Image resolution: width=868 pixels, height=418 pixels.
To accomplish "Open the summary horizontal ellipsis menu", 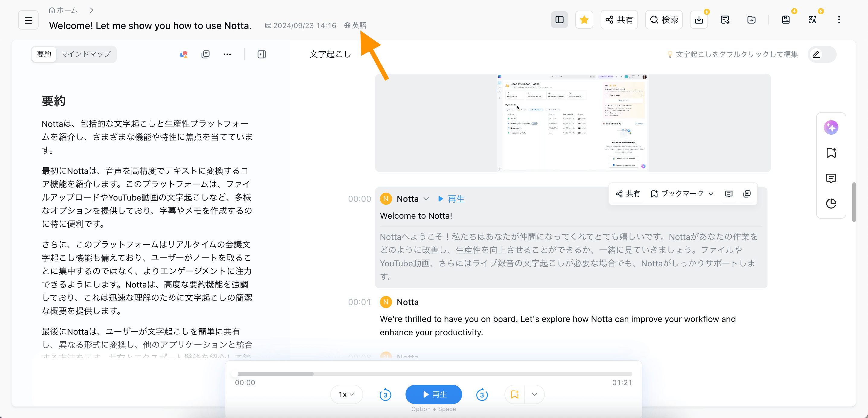I will (x=228, y=54).
